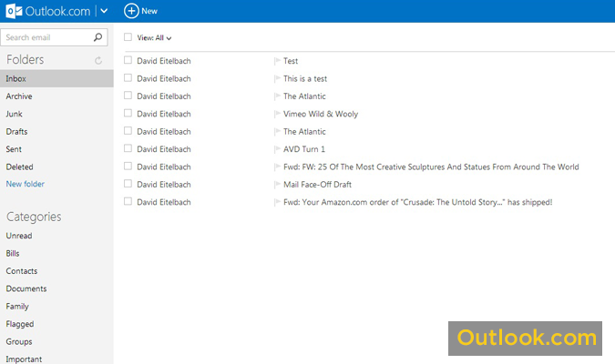Refresh folders with the circular arrow icon
Screen dimensions: 615x364
pyautogui.click(x=98, y=60)
